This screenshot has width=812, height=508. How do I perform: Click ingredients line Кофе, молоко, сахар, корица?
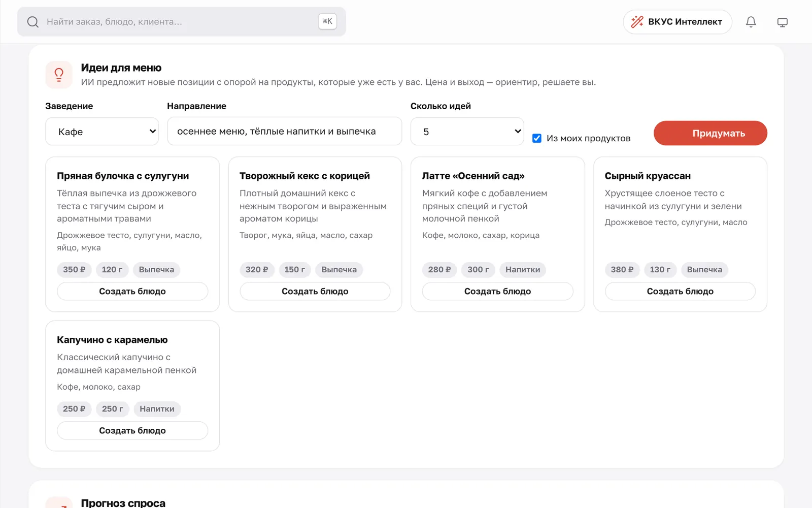pos(481,235)
